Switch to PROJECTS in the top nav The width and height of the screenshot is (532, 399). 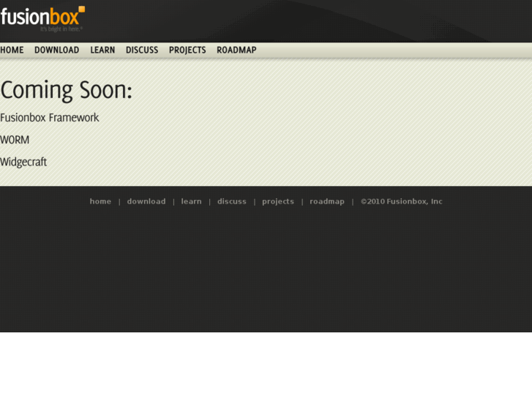coord(187,51)
